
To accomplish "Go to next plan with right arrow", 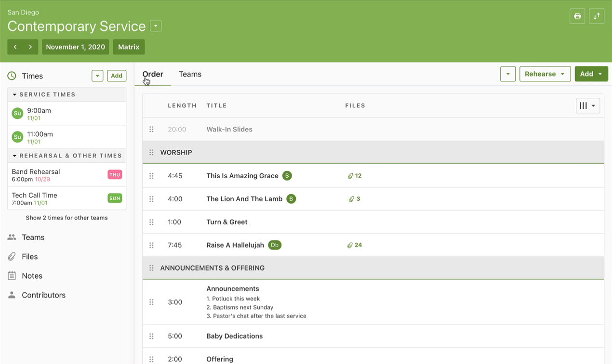I will pos(30,47).
